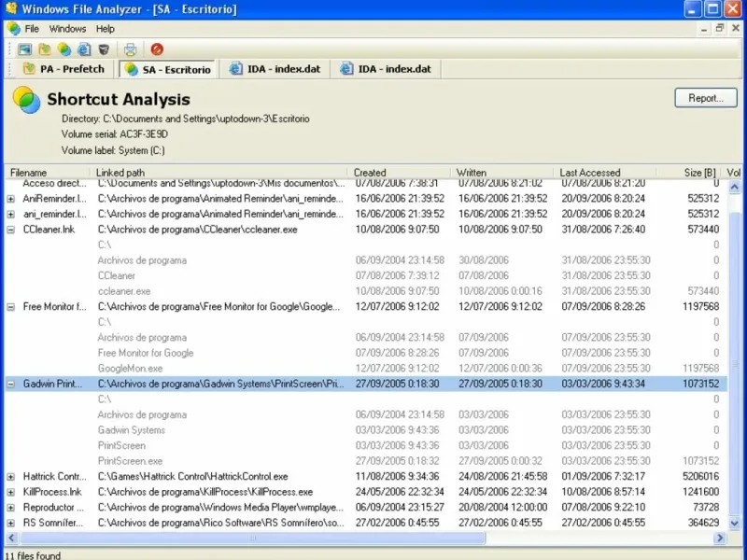747x560 pixels.
Task: Start Shortcut analysis from the toolbar
Action: coord(63,49)
